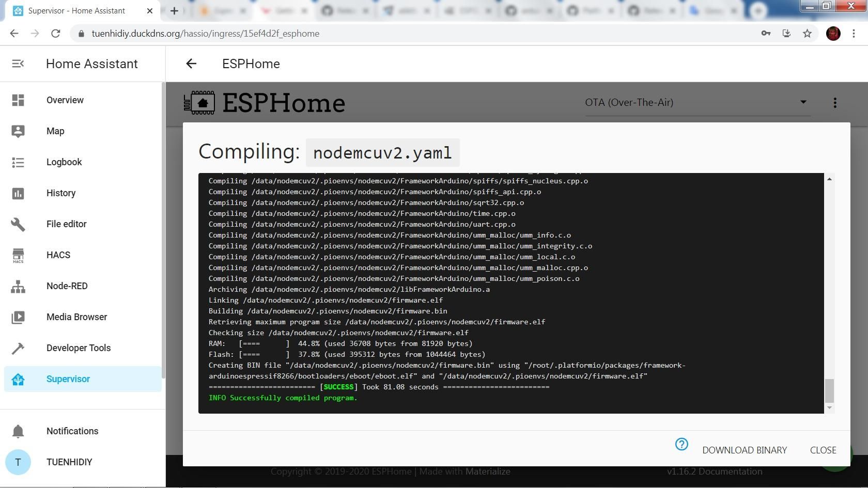Screen dimensions: 868x488
Task: Close the compiling dialog with CLOSE
Action: click(823, 450)
